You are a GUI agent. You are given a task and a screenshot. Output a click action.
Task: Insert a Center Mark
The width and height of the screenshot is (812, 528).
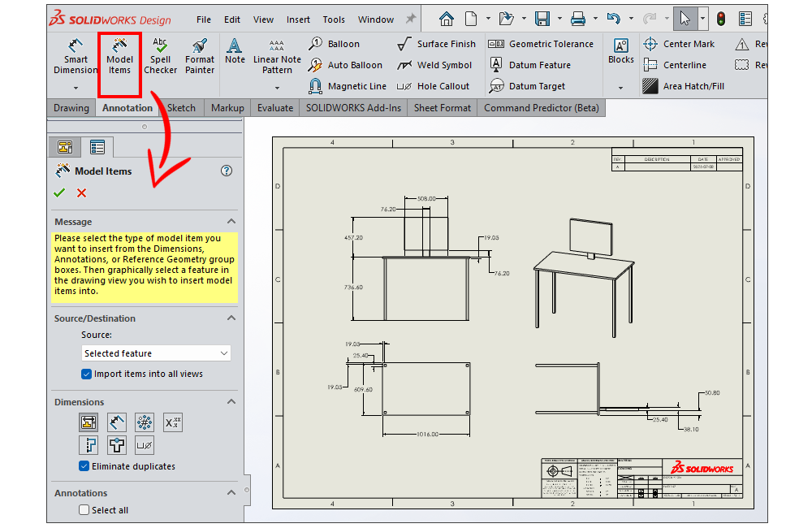tap(678, 44)
